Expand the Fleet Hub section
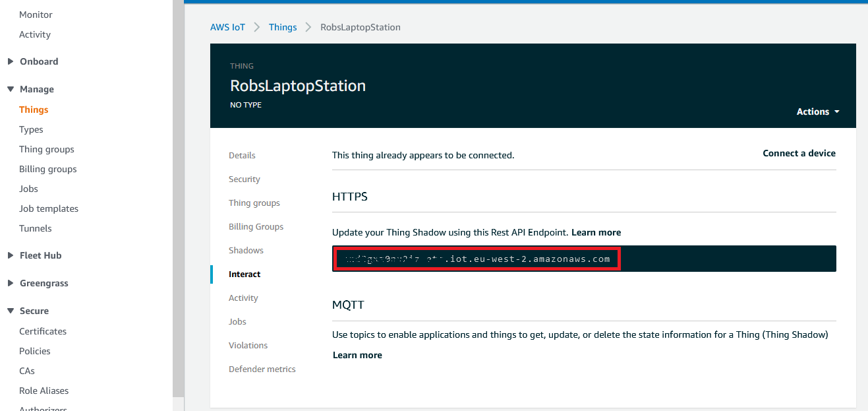 pos(40,255)
